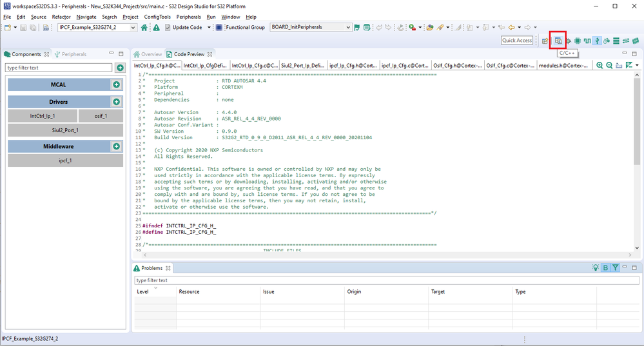
Task: Click the Update Code button label
Action: pos(188,28)
